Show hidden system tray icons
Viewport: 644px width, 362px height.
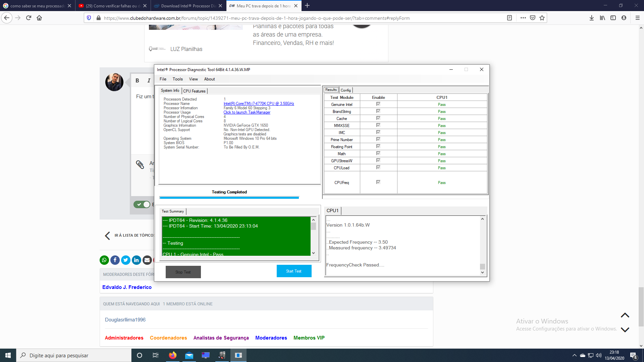[574, 355]
